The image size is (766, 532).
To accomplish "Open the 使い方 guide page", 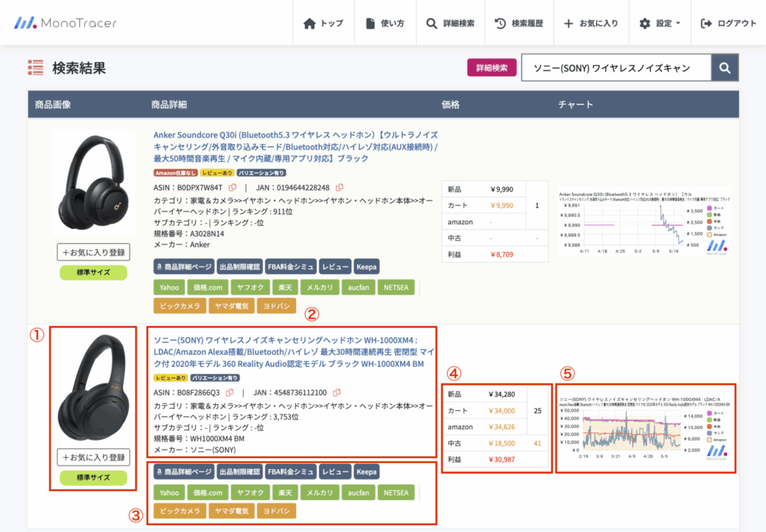I will tap(385, 23).
